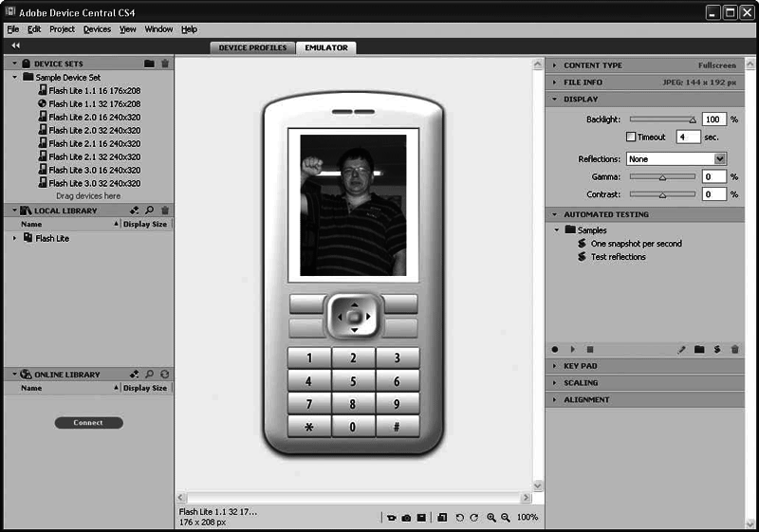This screenshot has height=532, width=759.
Task: Expand the Content Type panel
Action: [555, 64]
